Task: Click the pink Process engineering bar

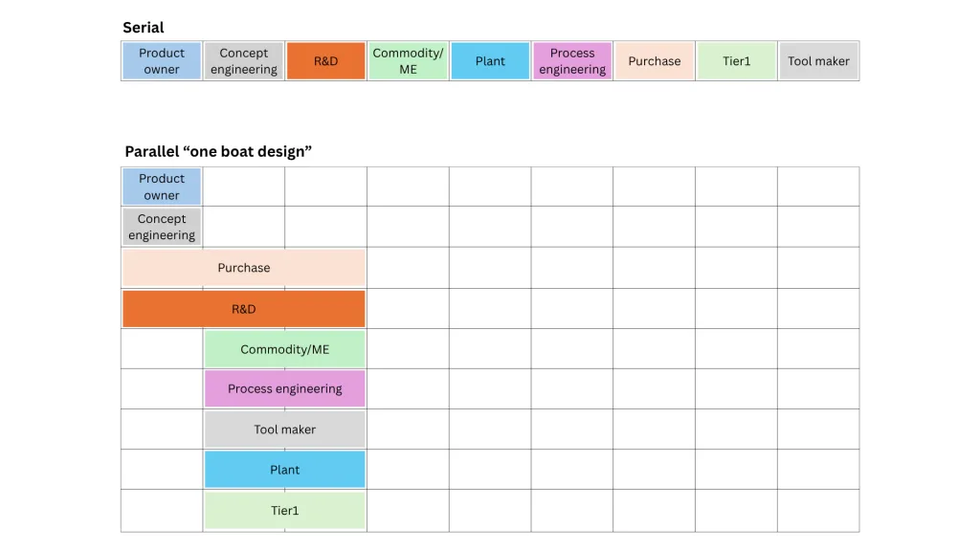Action: pos(285,388)
